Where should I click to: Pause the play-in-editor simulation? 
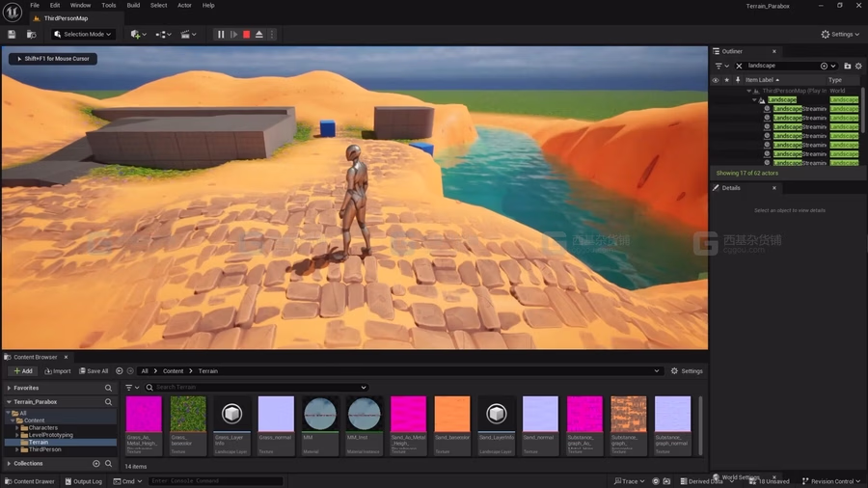(x=221, y=35)
